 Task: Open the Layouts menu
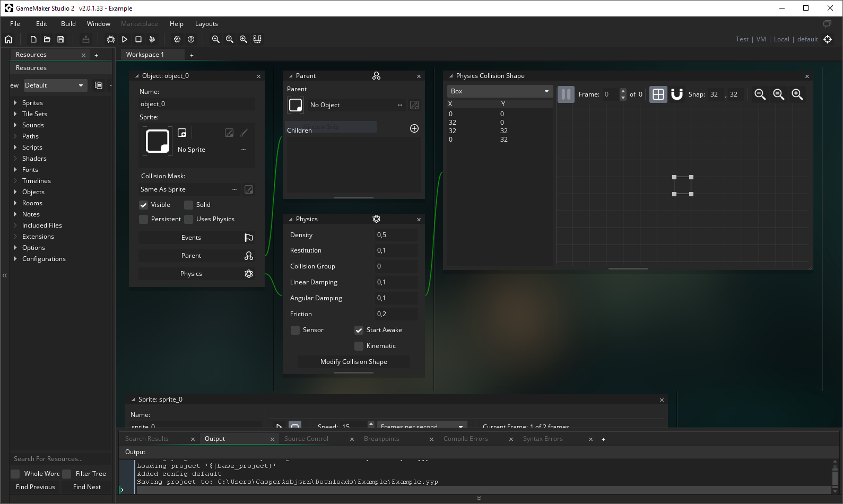[x=206, y=24]
